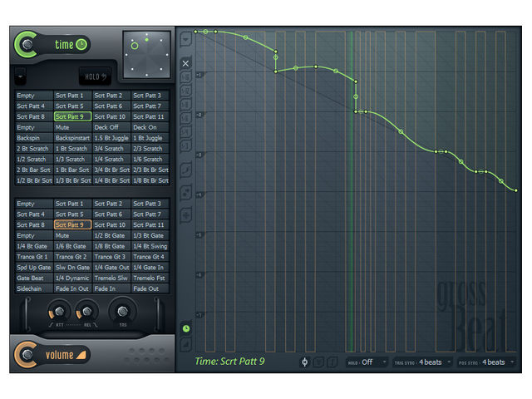Pick the Trance Gt 3 volume slot
Screen dimensions: 532x399
[x=111, y=257]
